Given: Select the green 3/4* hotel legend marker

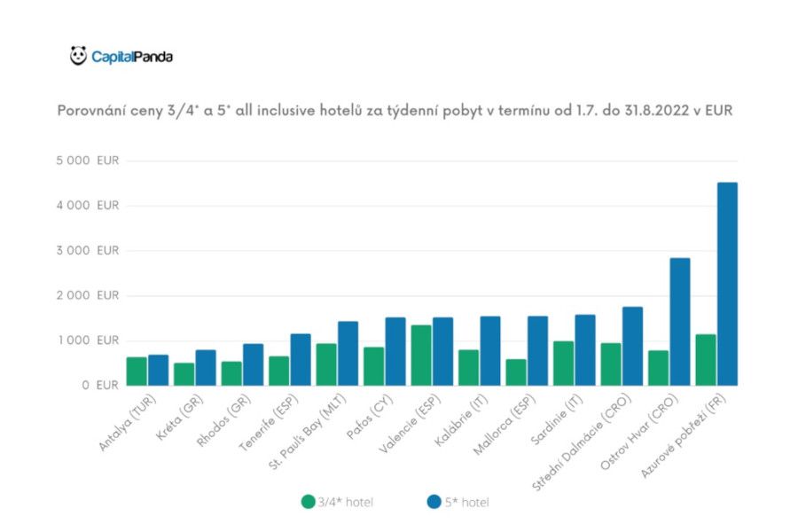Looking at the screenshot, I should click(309, 501).
